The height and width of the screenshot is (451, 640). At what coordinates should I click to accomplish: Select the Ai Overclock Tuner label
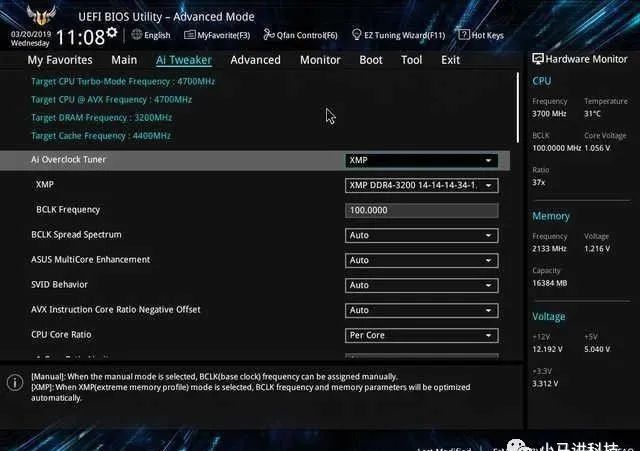68,160
